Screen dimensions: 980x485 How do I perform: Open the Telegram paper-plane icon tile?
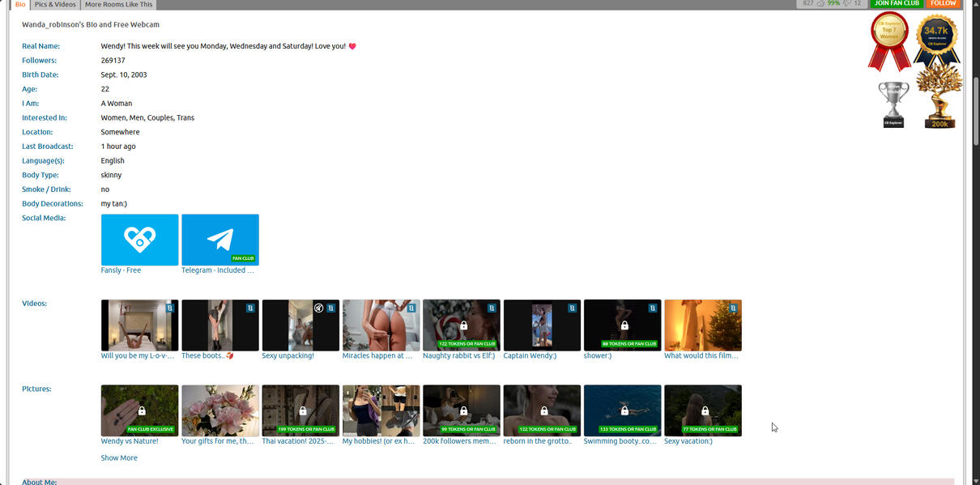coord(220,240)
